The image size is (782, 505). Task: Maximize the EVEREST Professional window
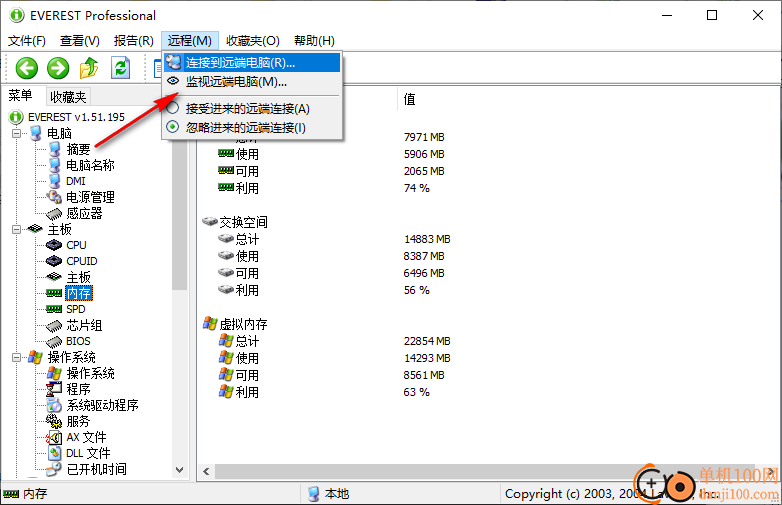[712, 15]
